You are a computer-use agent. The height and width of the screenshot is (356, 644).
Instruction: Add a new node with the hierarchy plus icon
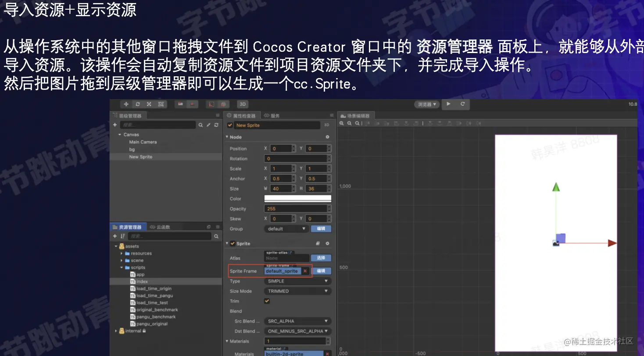pos(115,125)
